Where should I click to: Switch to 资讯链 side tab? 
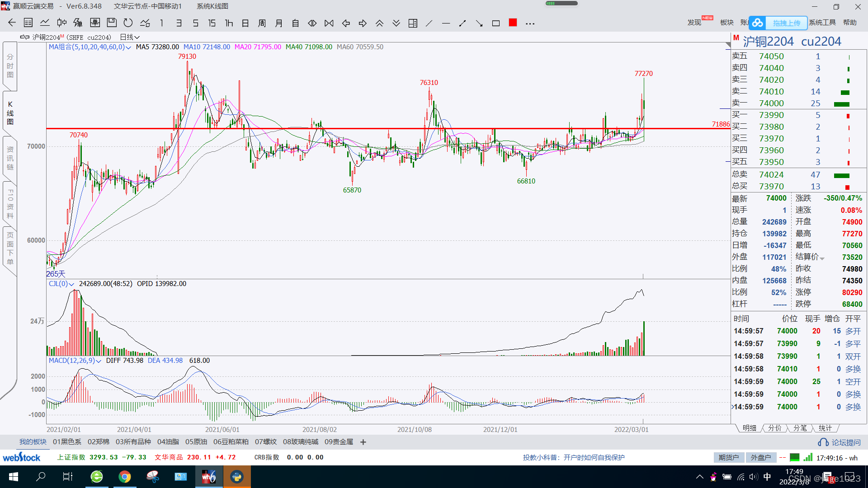10,158
